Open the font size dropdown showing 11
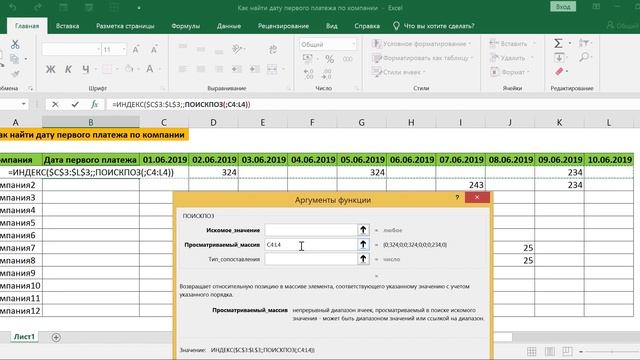 (x=124, y=50)
